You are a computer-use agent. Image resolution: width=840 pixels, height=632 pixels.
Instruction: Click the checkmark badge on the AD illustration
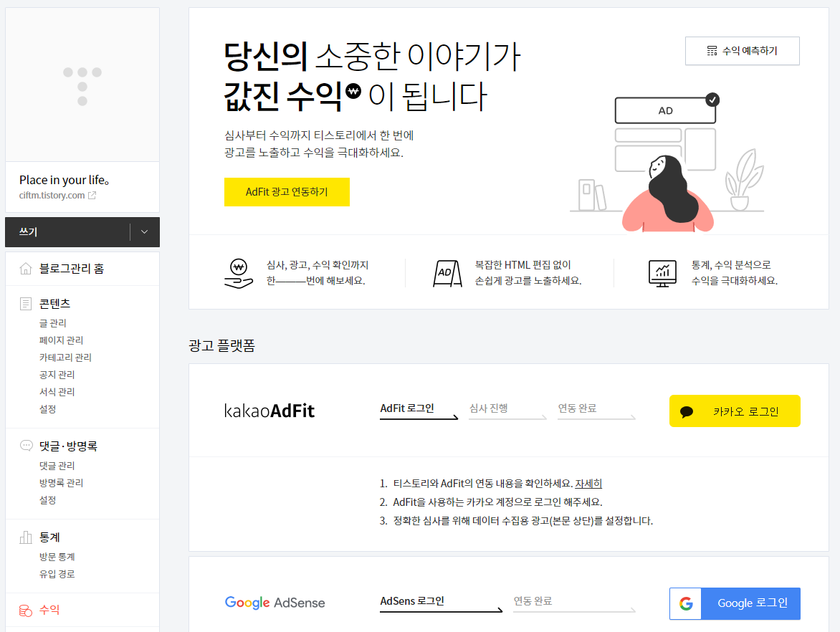712,100
